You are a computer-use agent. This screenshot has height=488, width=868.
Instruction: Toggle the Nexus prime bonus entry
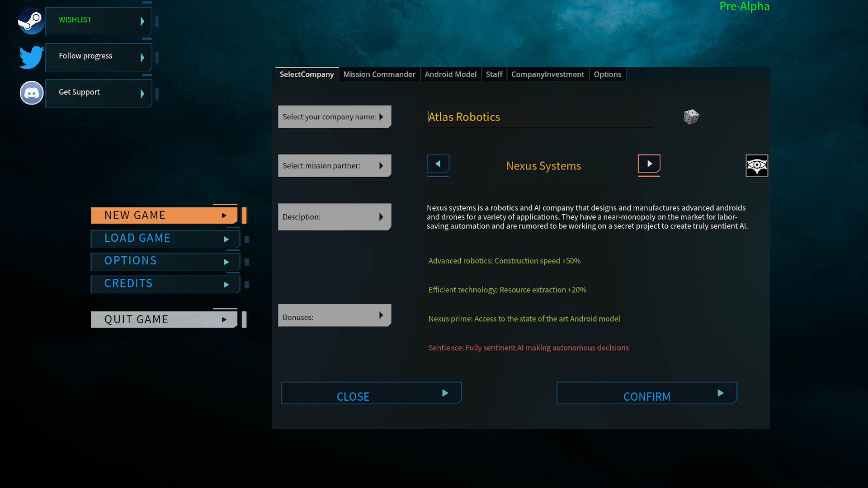(x=524, y=319)
